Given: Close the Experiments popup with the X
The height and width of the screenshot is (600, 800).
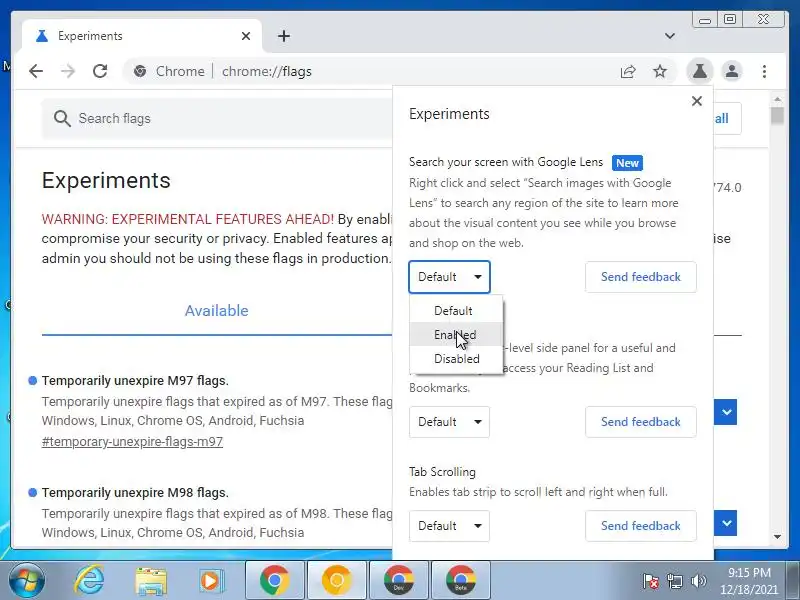Looking at the screenshot, I should [696, 101].
